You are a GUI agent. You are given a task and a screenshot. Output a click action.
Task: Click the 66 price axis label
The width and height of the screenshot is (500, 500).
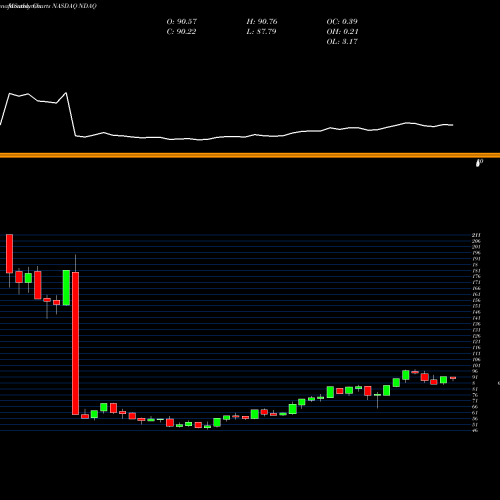pos(475,407)
